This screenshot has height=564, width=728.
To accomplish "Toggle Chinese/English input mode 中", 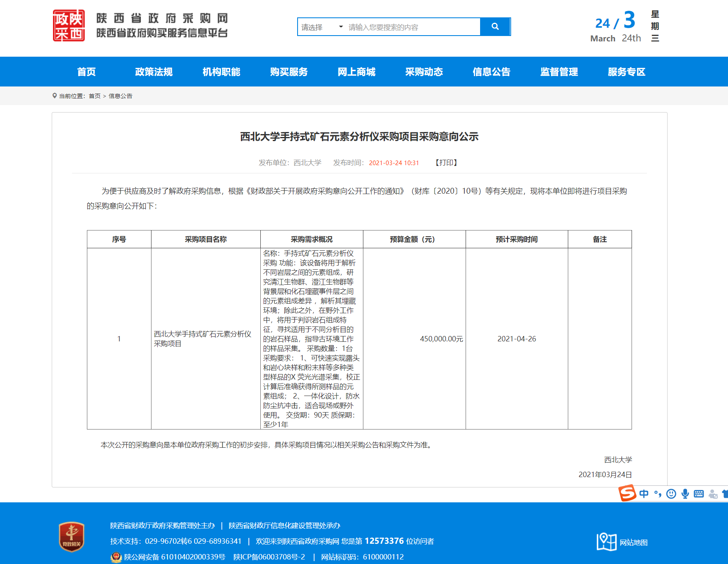I will tap(644, 494).
